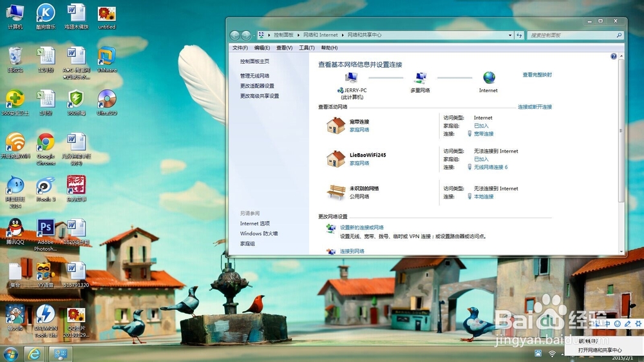644x362 pixels.
Task: Launch 腾讯QQ from the desktop
Action: coord(15,232)
